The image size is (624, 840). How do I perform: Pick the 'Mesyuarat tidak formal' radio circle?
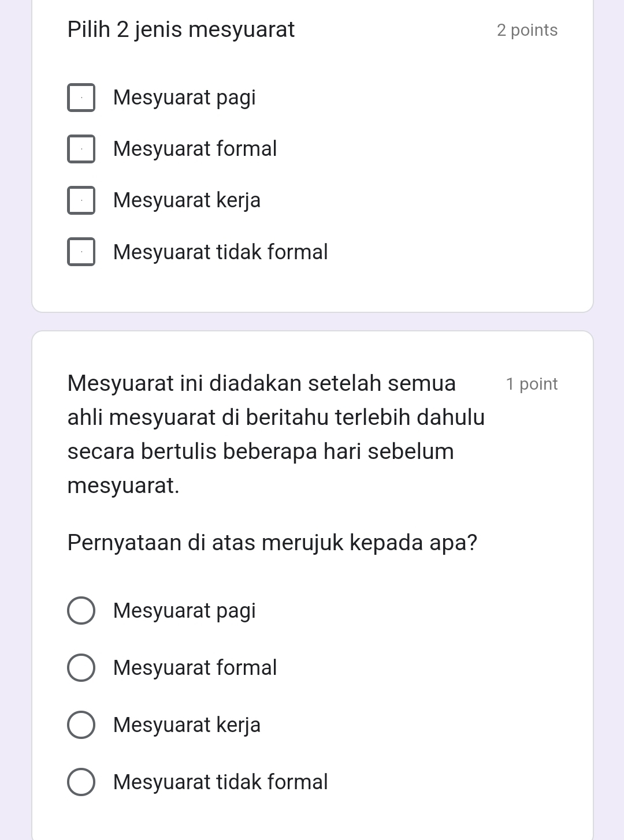click(x=81, y=782)
